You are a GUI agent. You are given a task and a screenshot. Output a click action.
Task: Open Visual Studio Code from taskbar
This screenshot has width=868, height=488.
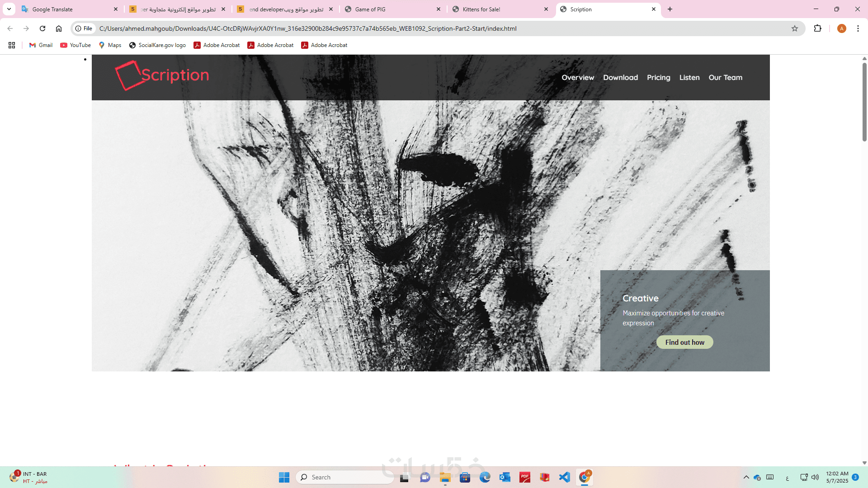click(564, 477)
